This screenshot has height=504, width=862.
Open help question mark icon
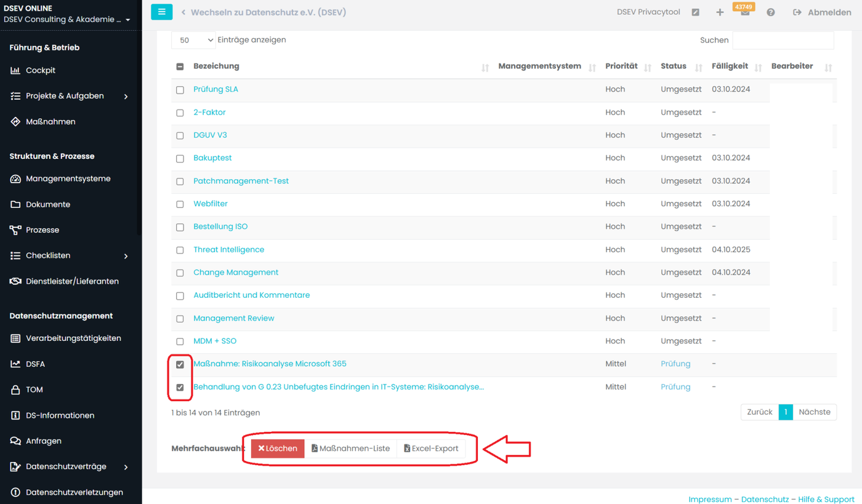tap(770, 12)
